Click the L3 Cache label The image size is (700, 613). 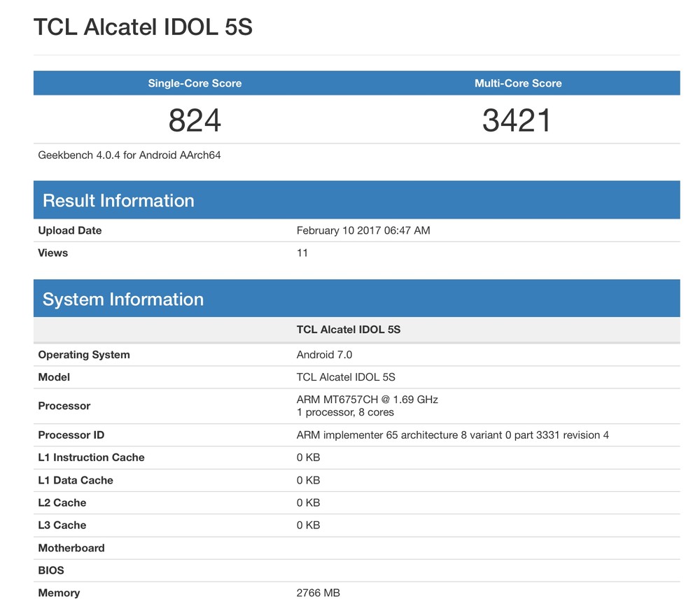[62, 525]
